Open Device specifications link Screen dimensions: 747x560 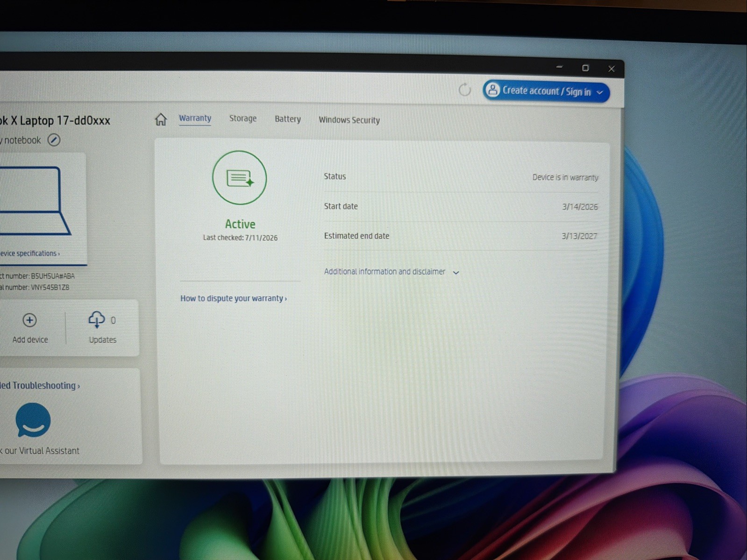pyautogui.click(x=30, y=254)
